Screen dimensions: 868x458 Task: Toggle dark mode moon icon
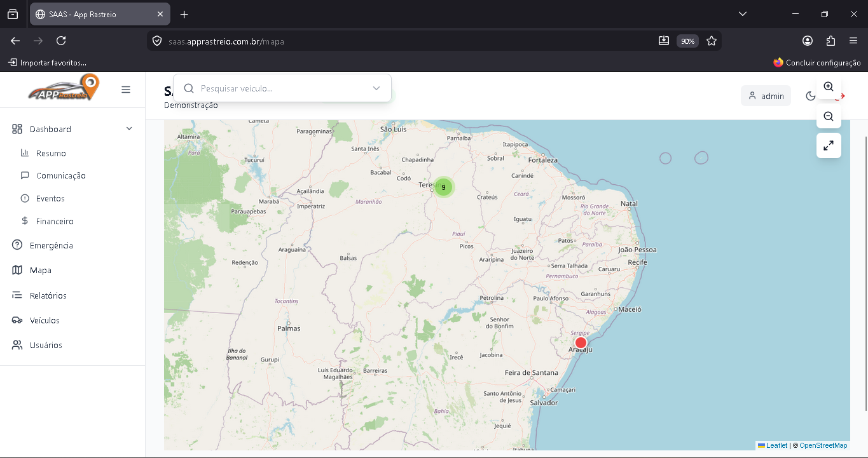[811, 96]
